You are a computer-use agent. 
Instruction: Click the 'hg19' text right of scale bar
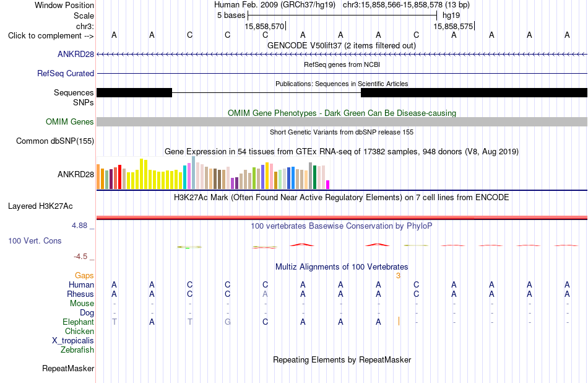coord(451,15)
